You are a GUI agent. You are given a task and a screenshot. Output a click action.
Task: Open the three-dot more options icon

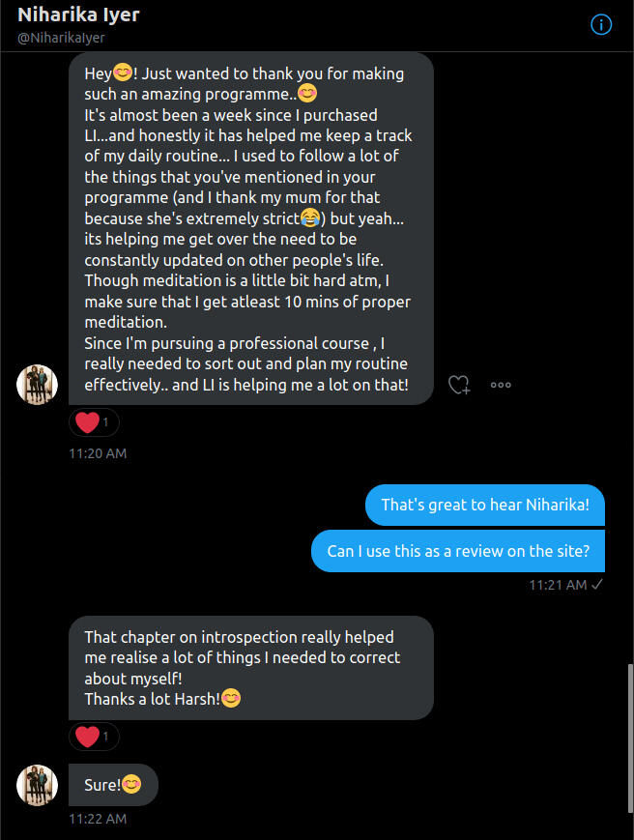tap(501, 385)
